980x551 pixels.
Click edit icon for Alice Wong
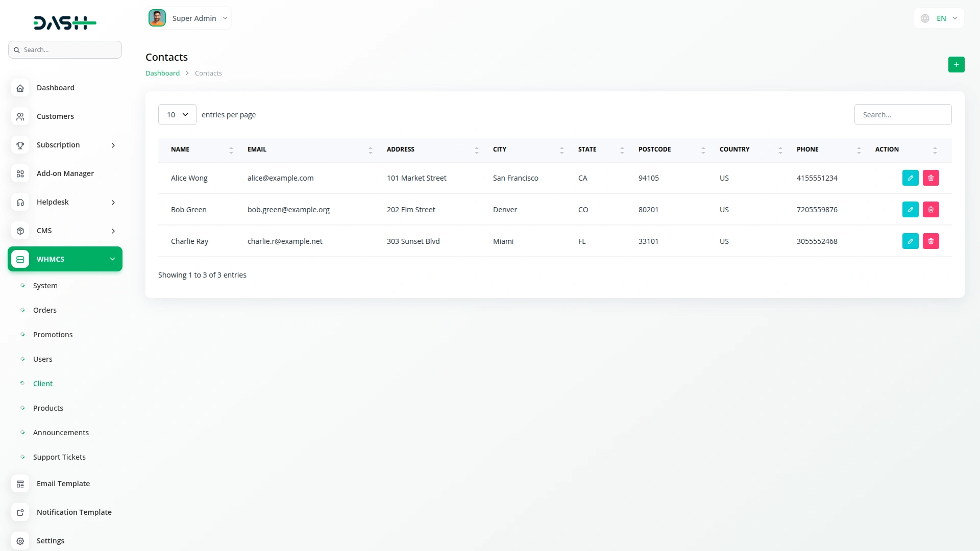(x=910, y=178)
